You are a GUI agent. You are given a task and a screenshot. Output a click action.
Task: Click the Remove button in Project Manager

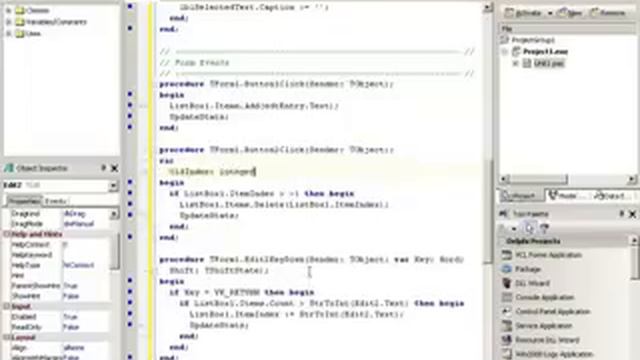(608, 13)
